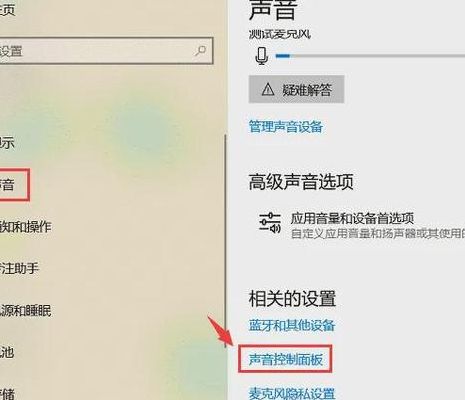Open 管理声音设备 link

(x=286, y=127)
